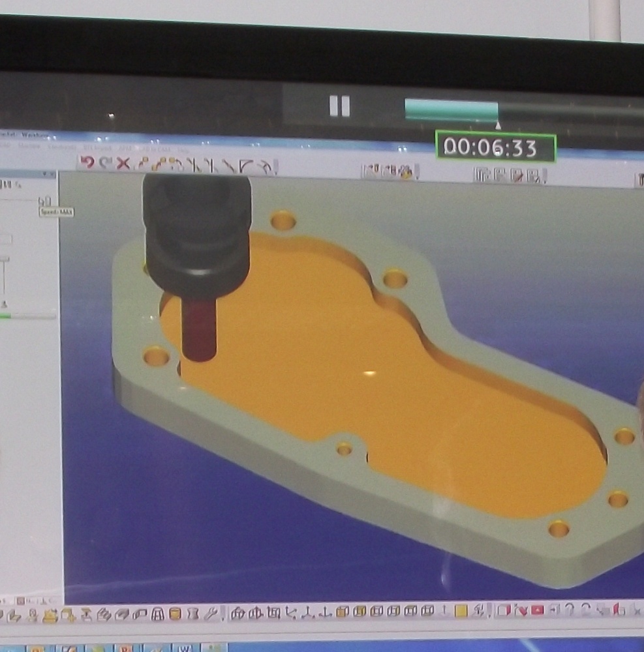Viewport: 644px width, 652px height.
Task: Click the red X delete icon
Action: [123, 164]
